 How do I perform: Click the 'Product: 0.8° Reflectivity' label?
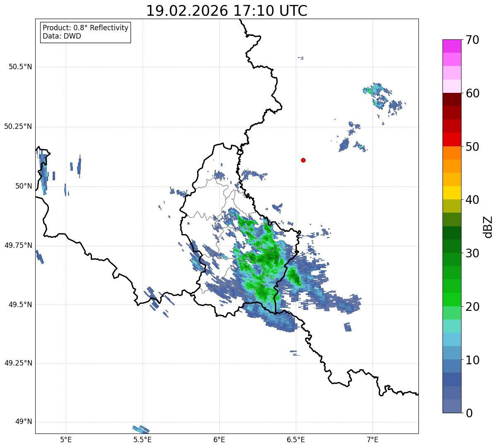tap(86, 28)
